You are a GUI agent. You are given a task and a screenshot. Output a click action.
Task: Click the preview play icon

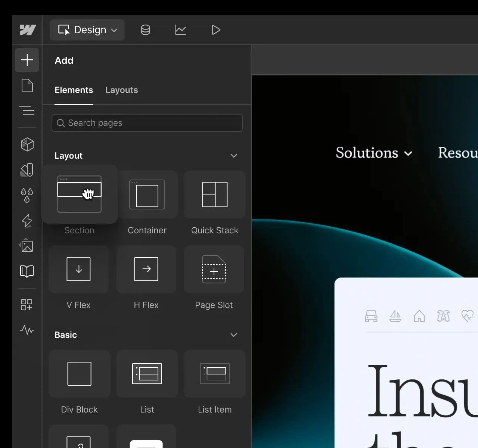216,30
